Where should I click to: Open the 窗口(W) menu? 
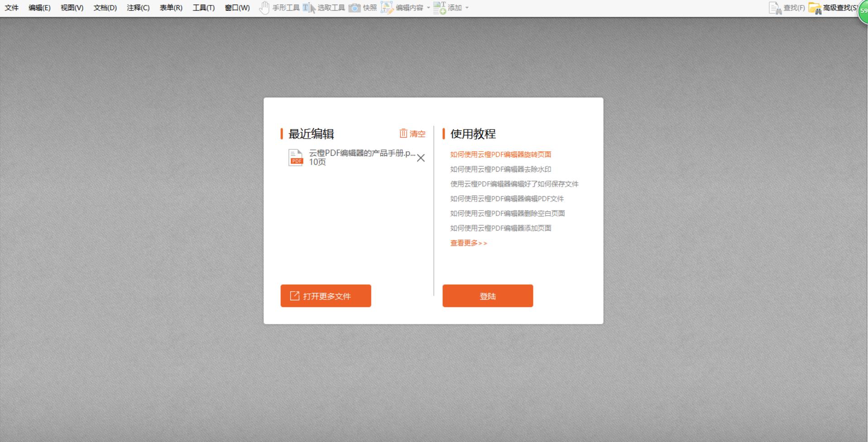[237, 8]
